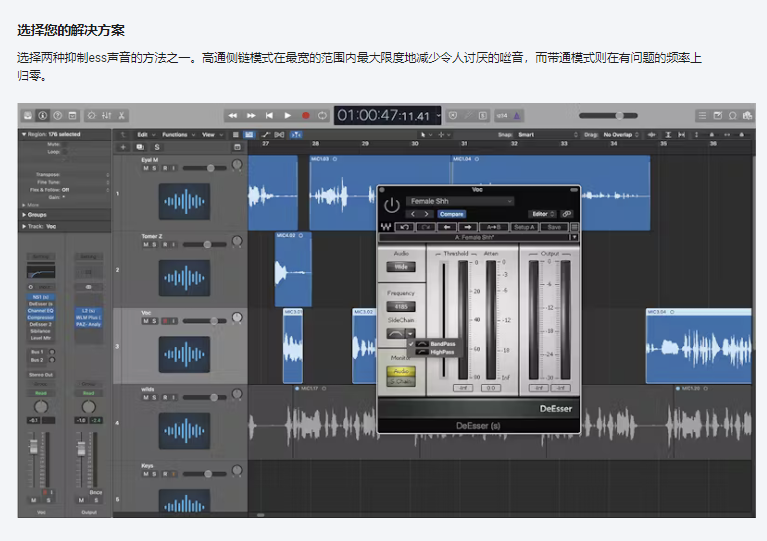
Task: Open Quick Help question mark icon
Action: 58,115
